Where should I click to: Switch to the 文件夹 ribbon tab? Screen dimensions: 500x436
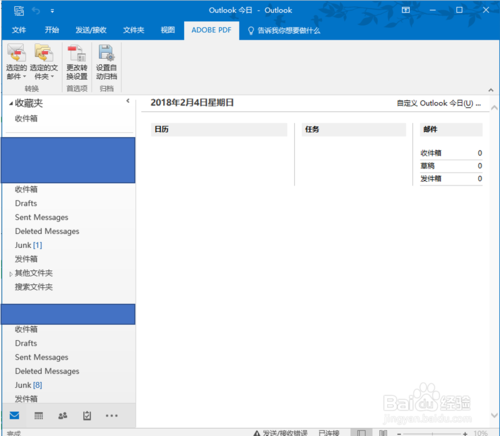point(133,30)
